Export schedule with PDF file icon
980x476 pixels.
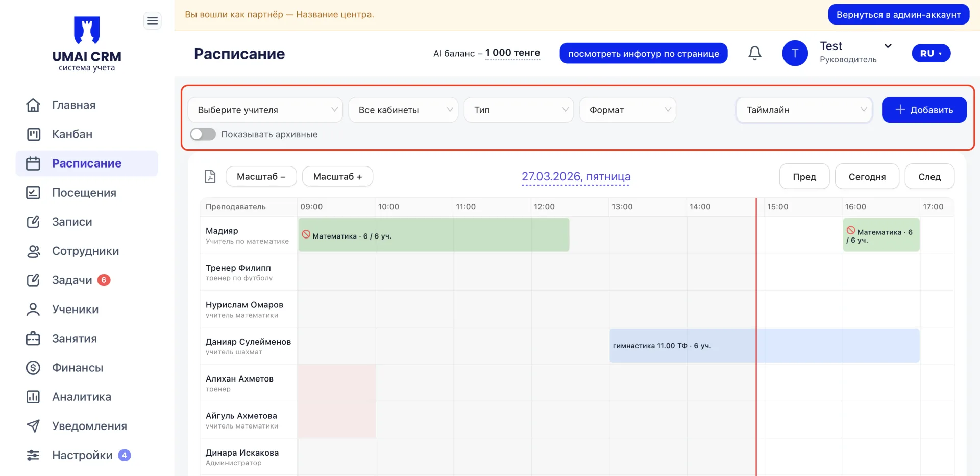[210, 176]
